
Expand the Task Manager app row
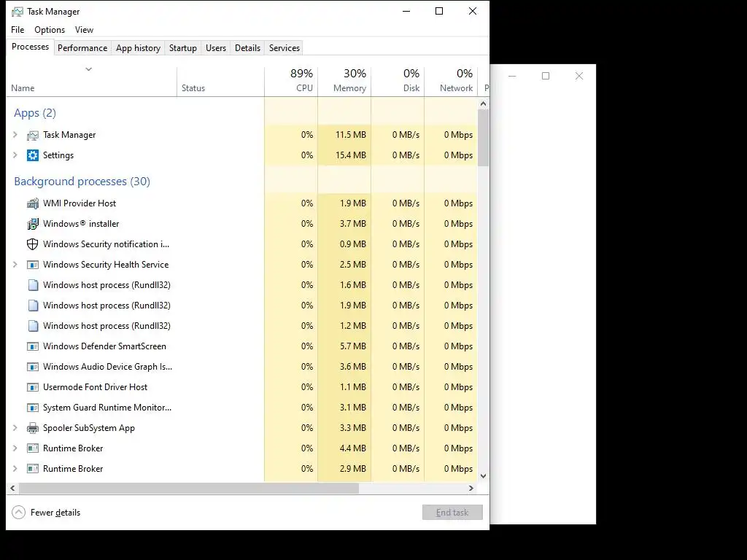point(15,135)
